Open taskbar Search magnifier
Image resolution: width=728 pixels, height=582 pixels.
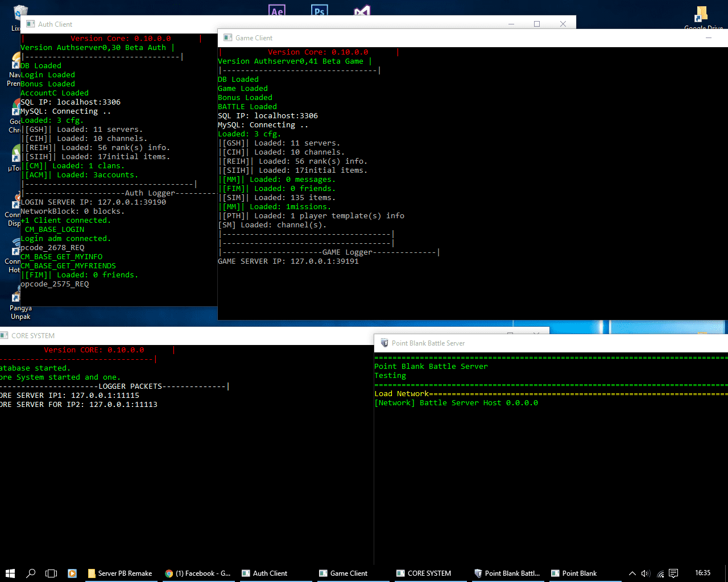click(x=31, y=573)
